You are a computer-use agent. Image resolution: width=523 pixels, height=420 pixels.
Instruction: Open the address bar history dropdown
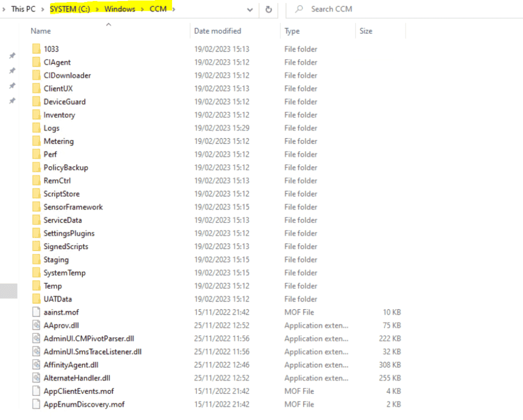coord(250,9)
